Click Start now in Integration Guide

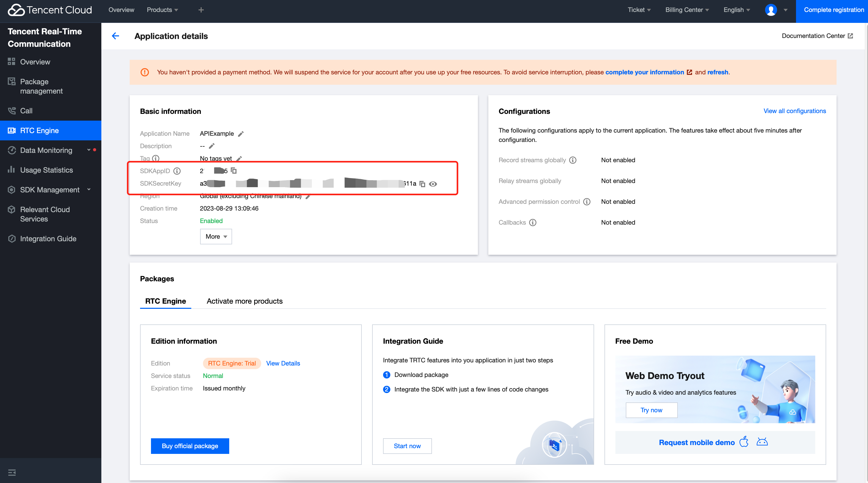click(407, 446)
